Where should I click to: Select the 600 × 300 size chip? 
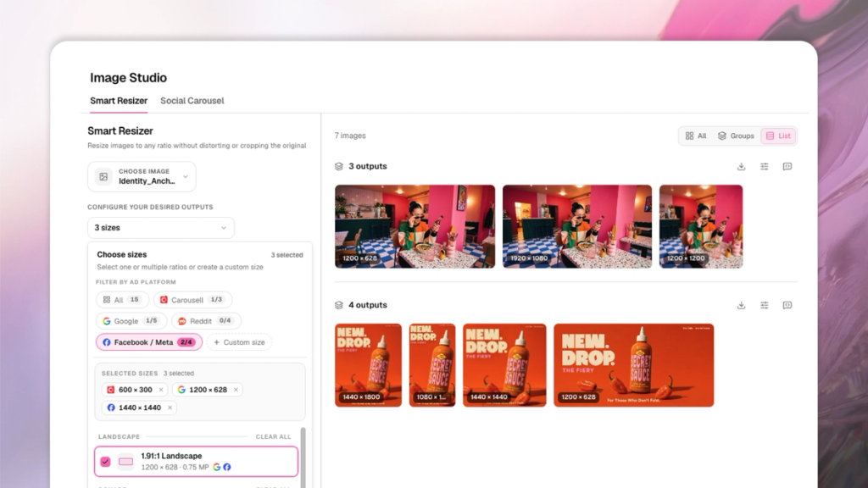coord(135,390)
